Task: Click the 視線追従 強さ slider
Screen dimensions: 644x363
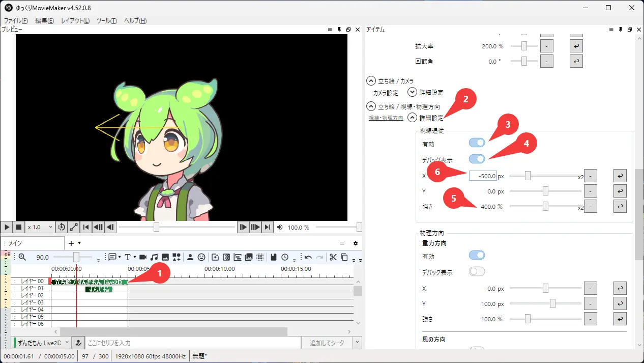Action: pos(545,207)
